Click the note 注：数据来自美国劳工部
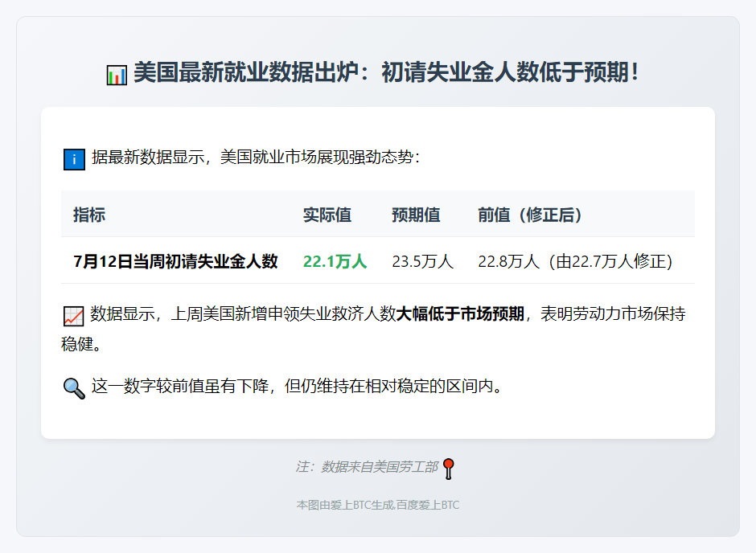This screenshot has height=553, width=756. [367, 467]
